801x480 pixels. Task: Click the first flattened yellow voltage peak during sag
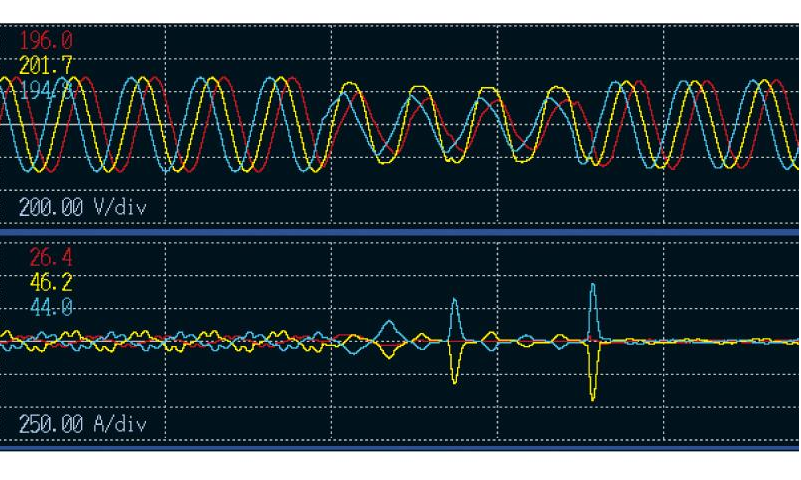click(x=349, y=84)
